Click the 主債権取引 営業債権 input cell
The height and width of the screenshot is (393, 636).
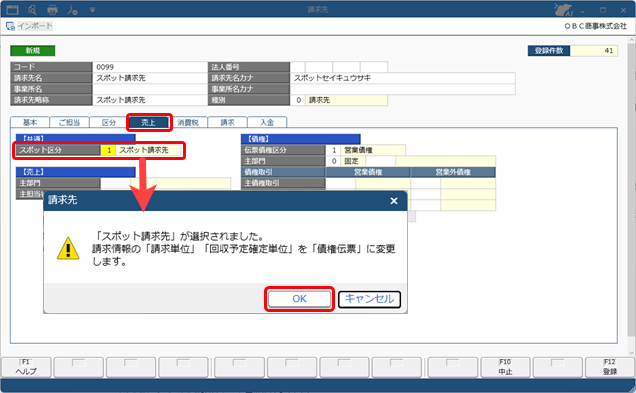(x=341, y=183)
